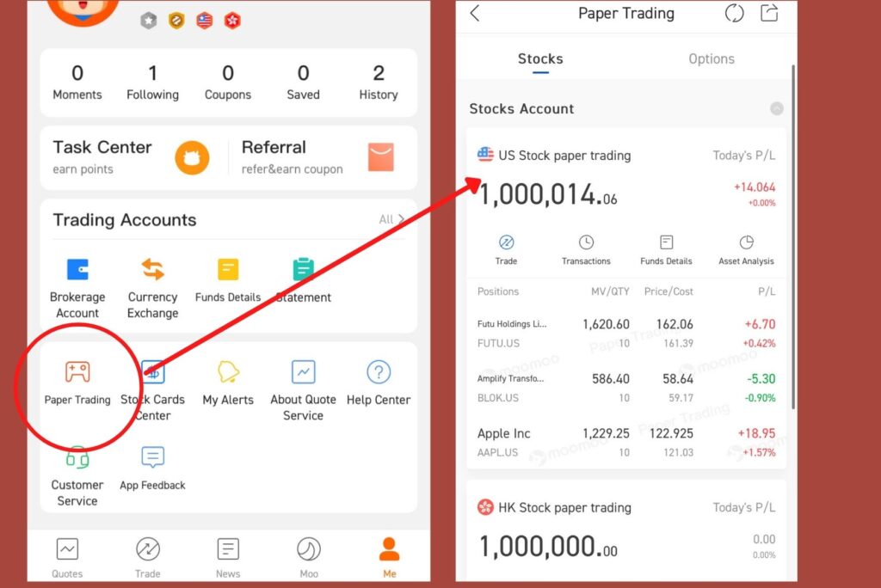
Task: Open App Feedback
Action: coord(153,469)
